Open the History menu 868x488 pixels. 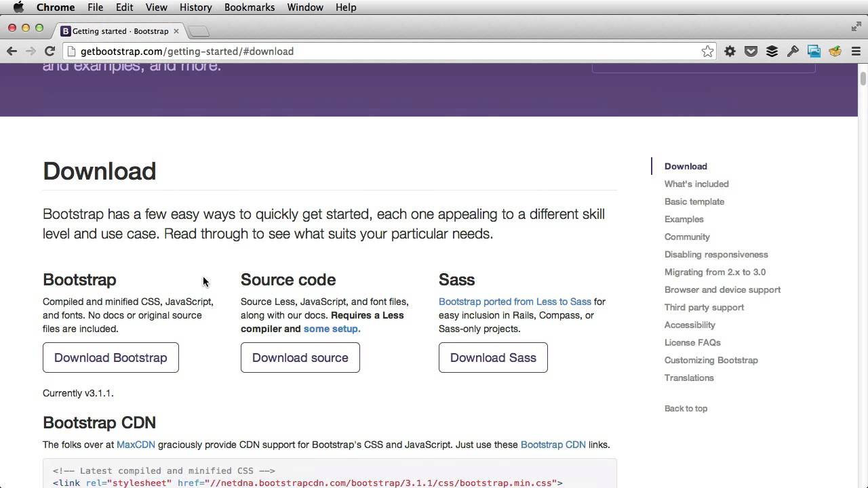[x=195, y=7]
